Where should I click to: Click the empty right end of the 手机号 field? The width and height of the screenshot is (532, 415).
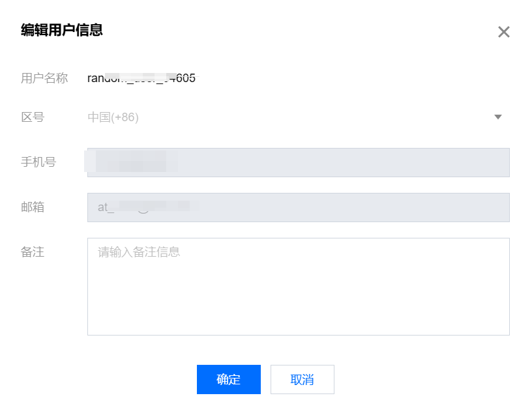(456, 162)
